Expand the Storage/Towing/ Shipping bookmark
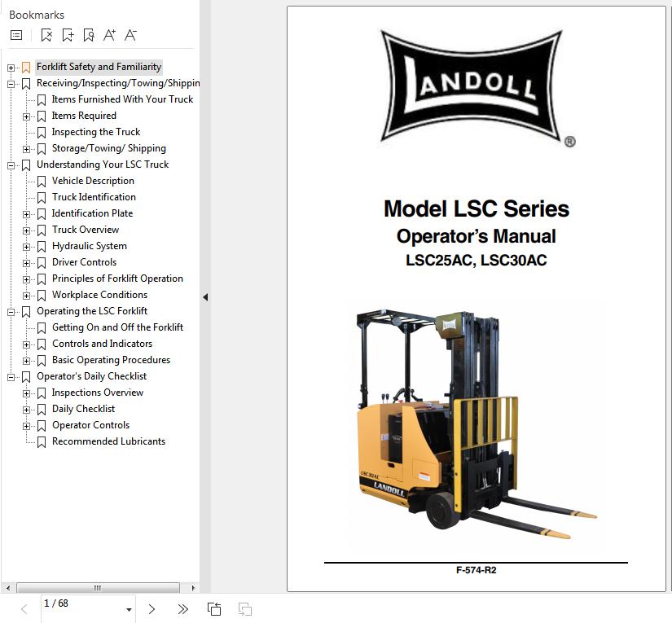Image resolution: width=672 pixels, height=623 pixels. point(26,149)
